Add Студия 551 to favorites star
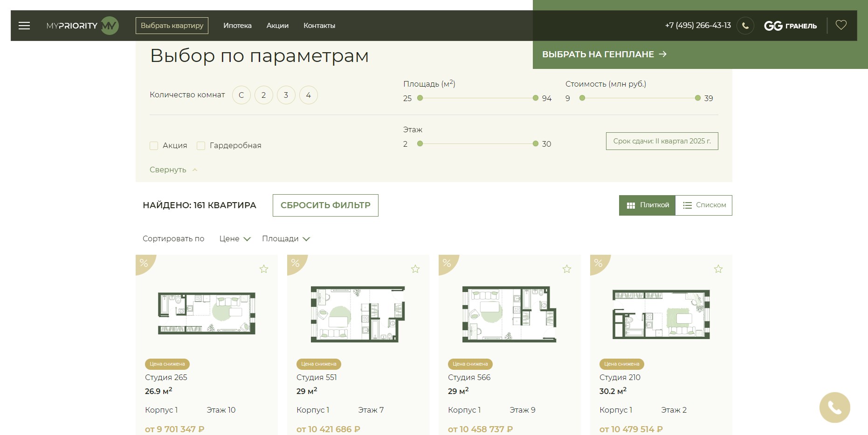The height and width of the screenshot is (435, 868). [x=415, y=269]
